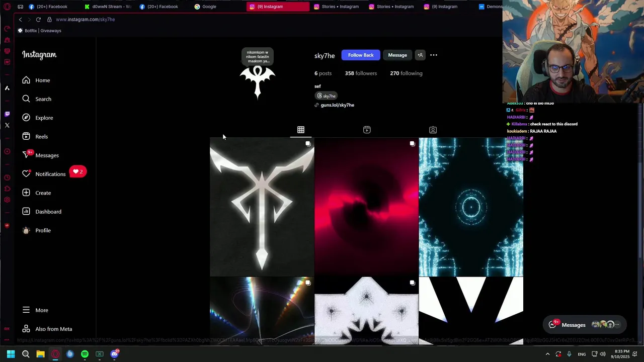This screenshot has width=644, height=362.
Task: Reload the current page
Action: click(38, 20)
